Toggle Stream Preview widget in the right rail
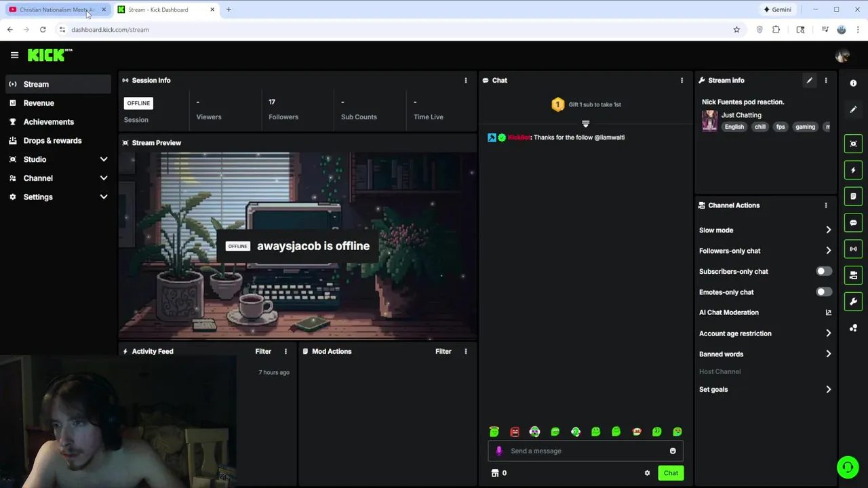 point(853,144)
